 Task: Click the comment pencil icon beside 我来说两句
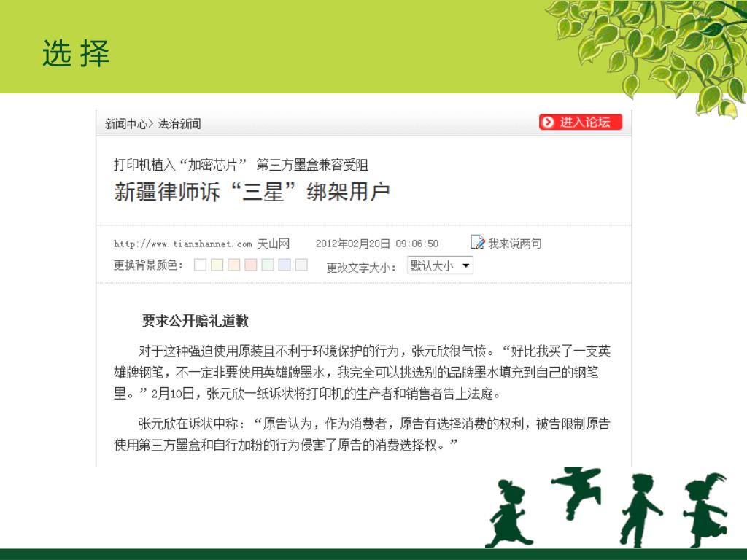[x=477, y=242]
